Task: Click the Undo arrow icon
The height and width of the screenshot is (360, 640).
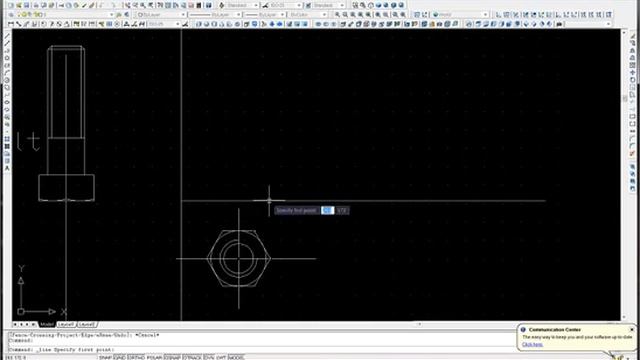Action: [100, 5]
